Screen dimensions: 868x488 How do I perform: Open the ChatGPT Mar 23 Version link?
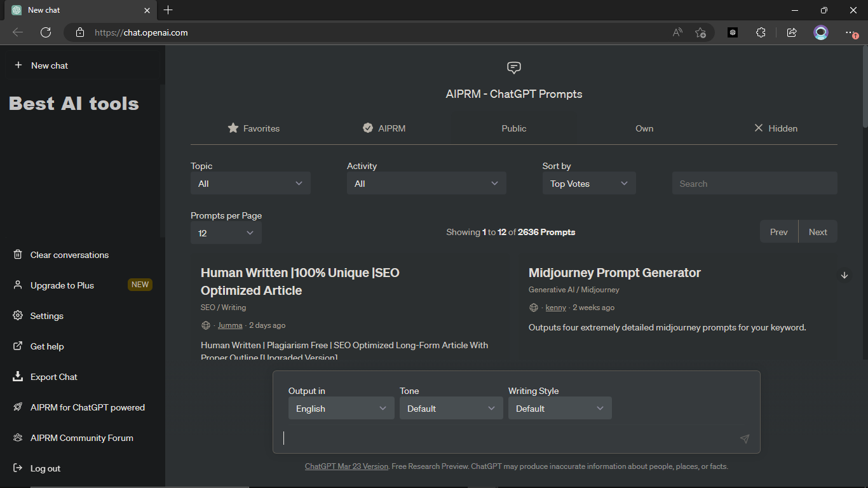(346, 466)
